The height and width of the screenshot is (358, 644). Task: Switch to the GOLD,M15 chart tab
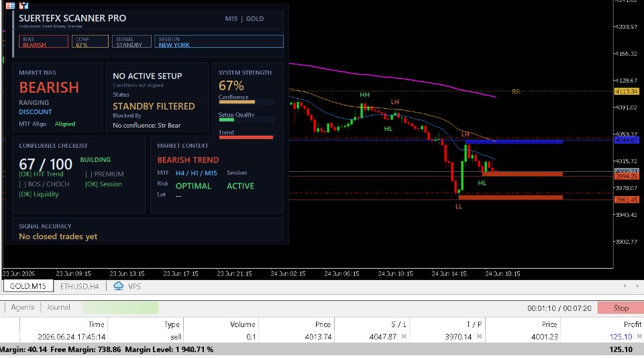click(28, 286)
